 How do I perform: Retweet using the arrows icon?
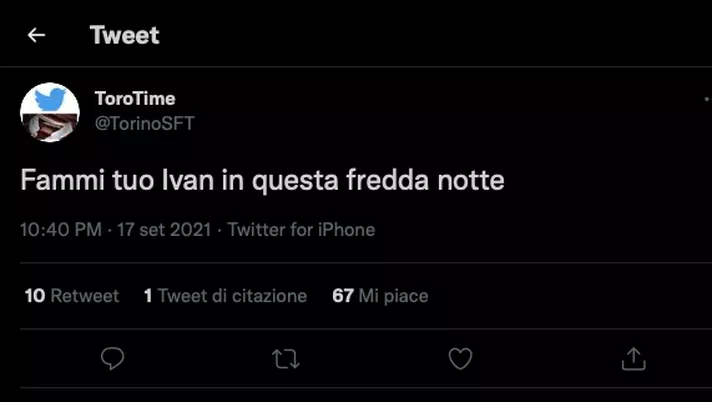tap(286, 359)
